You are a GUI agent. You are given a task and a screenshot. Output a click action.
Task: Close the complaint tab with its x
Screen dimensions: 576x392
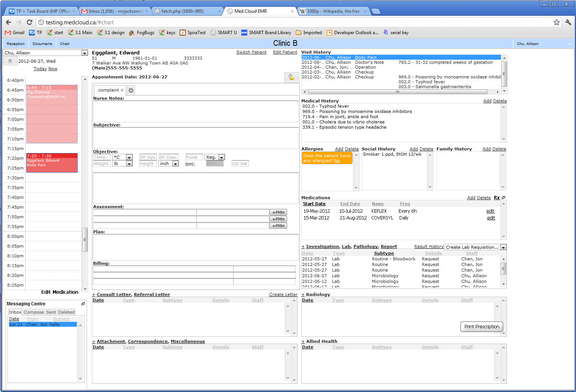tap(122, 90)
